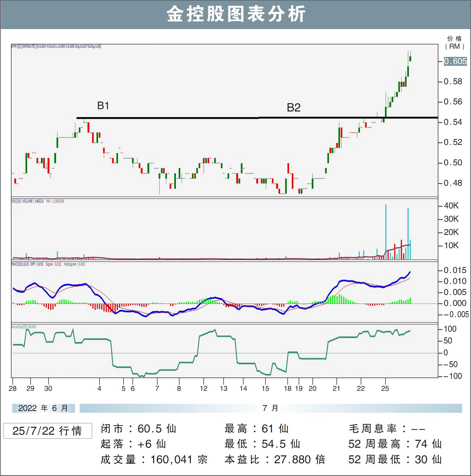Click 毛周息率 dividend yield text
This screenshot has width=471, height=476.
[387, 429]
